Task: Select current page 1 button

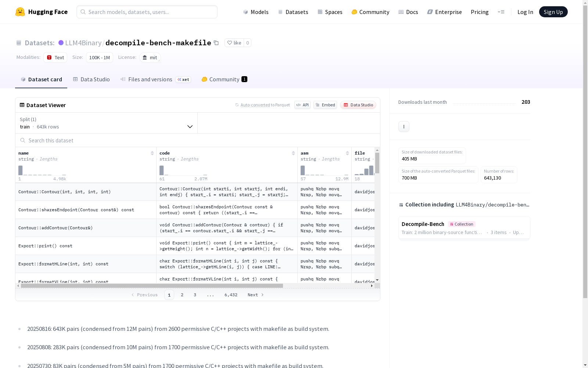Action: pos(169,295)
